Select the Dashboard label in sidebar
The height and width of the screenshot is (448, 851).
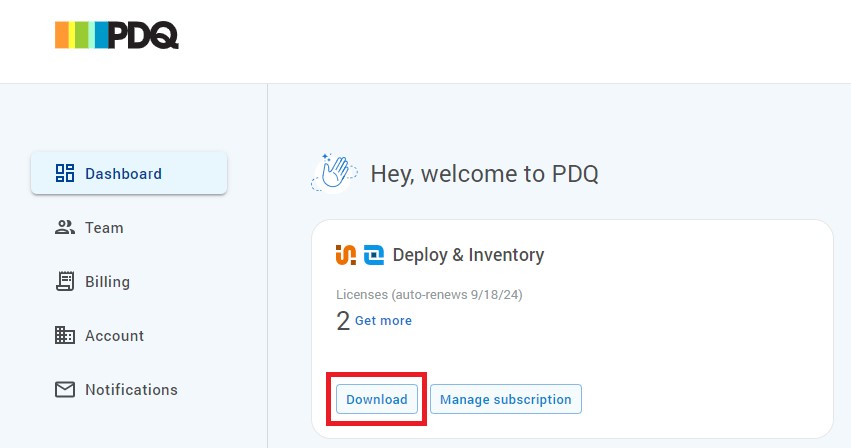(123, 174)
